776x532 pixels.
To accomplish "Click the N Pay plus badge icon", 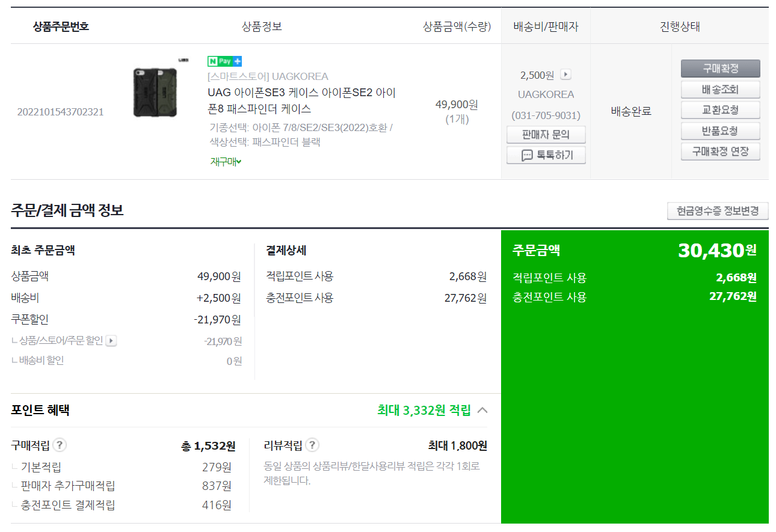I will pos(225,61).
